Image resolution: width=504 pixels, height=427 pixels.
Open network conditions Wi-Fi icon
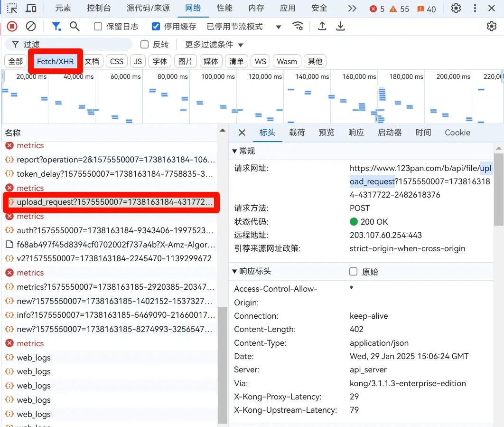tap(298, 27)
